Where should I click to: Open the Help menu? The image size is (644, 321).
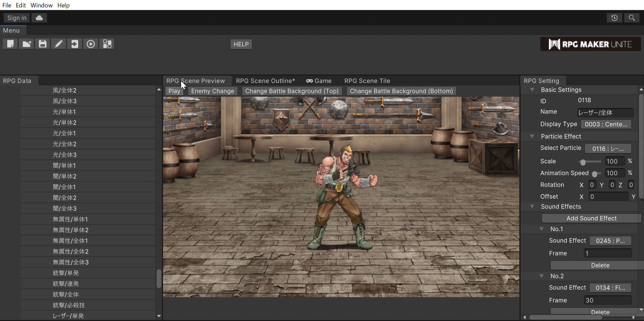pyautogui.click(x=63, y=5)
